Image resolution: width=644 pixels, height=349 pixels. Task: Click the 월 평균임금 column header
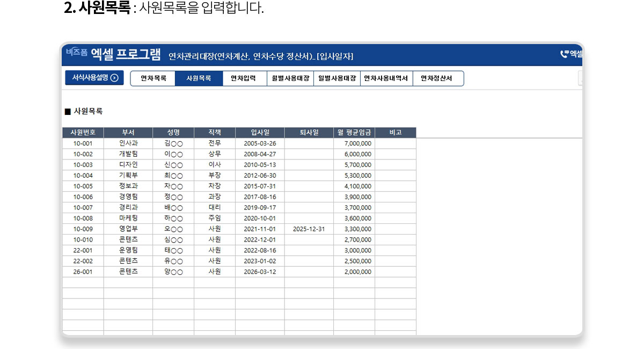click(x=354, y=133)
